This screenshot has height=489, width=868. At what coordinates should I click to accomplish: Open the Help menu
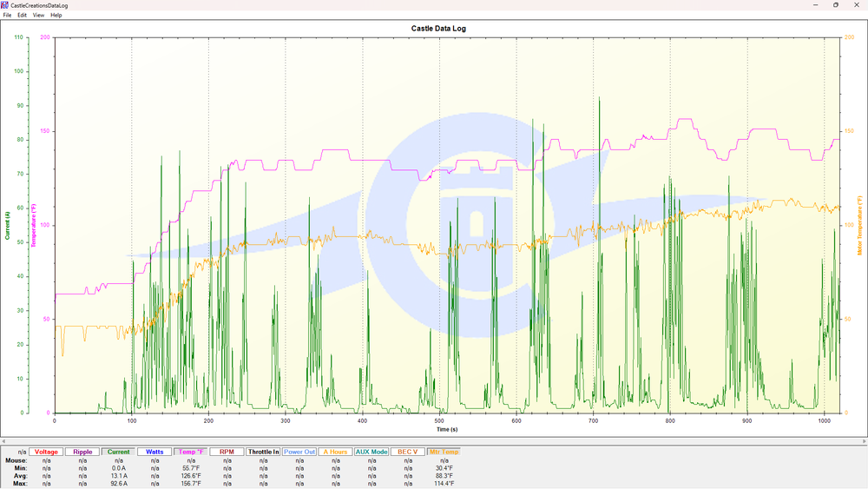(x=56, y=15)
